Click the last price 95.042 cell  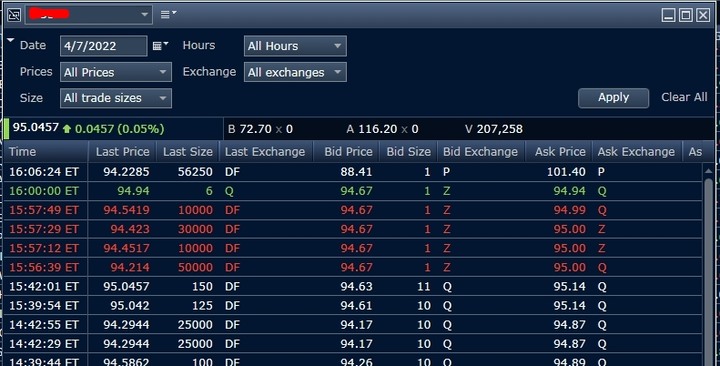[x=122, y=306]
